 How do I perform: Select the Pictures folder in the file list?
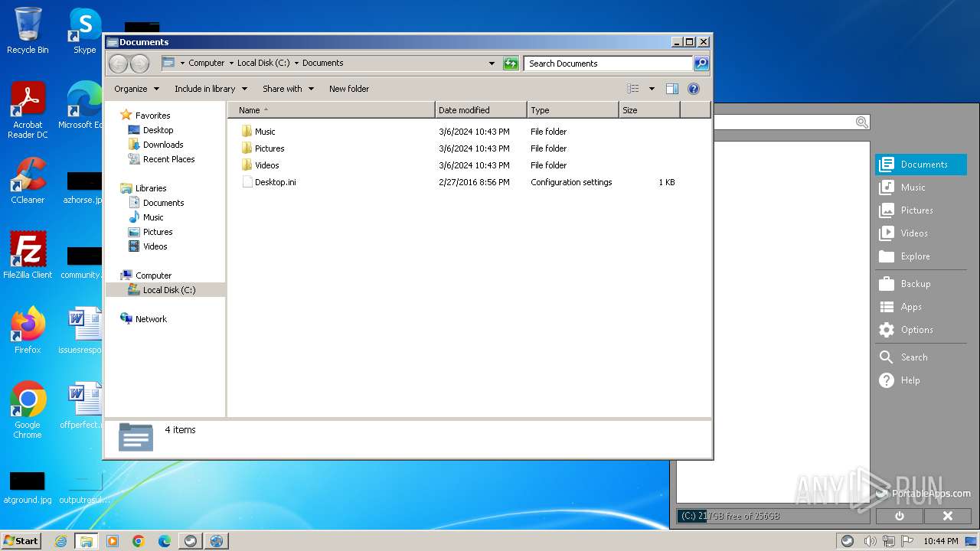coord(269,148)
